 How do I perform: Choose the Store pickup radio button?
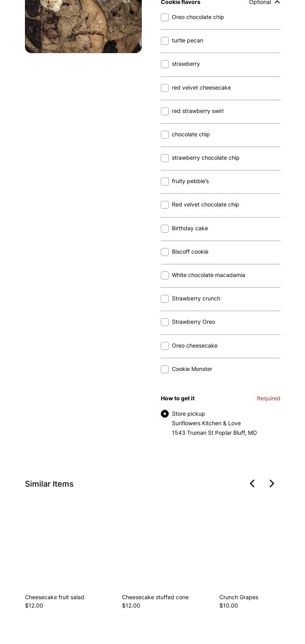tap(165, 414)
